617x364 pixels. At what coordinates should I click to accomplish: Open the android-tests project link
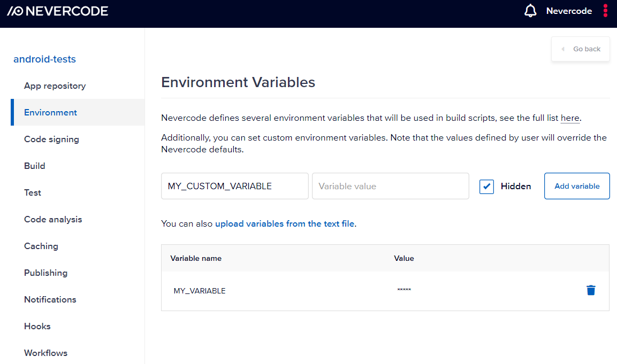click(x=44, y=59)
